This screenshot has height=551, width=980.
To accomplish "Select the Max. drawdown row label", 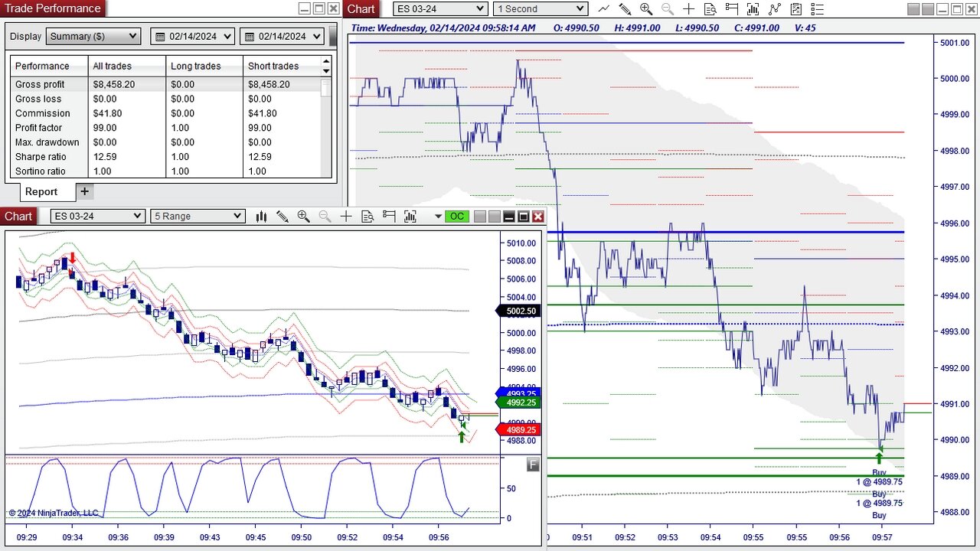I will click(x=47, y=142).
